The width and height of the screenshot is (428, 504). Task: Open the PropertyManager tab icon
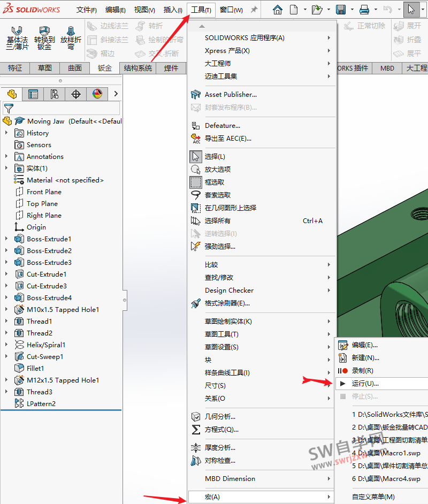(33, 94)
